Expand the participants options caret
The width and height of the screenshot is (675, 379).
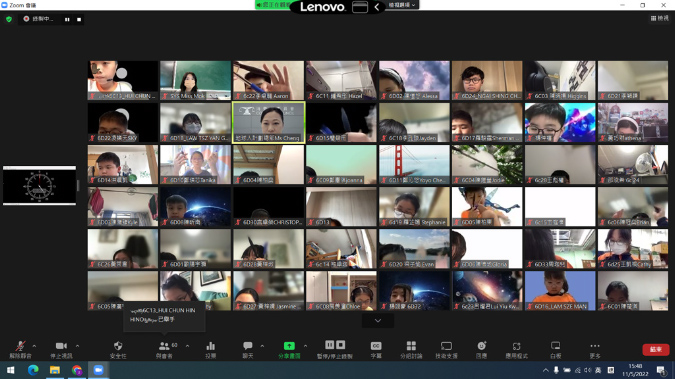point(187,346)
